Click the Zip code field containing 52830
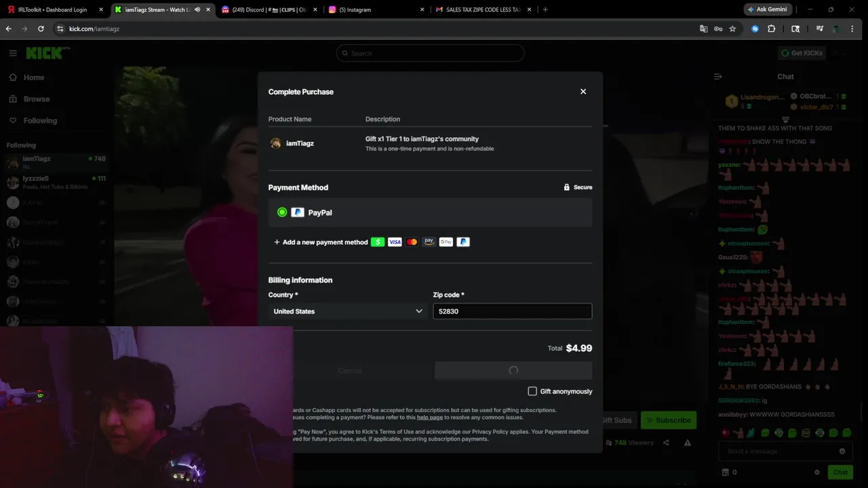 [512, 311]
